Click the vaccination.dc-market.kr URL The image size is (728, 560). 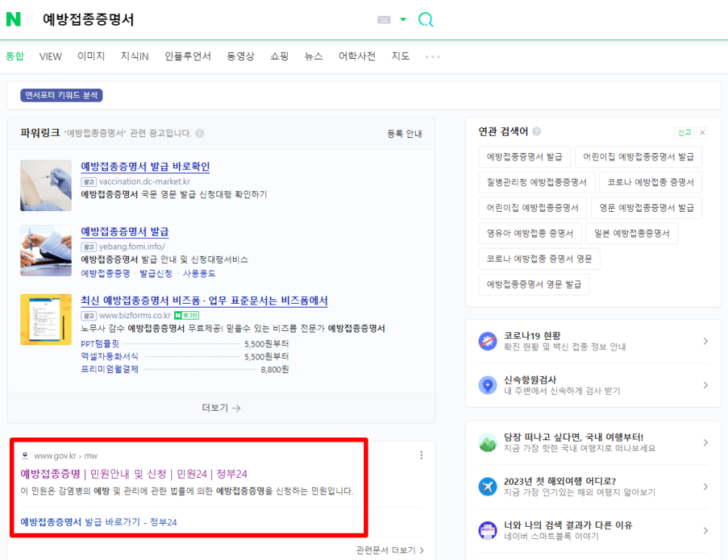[145, 182]
